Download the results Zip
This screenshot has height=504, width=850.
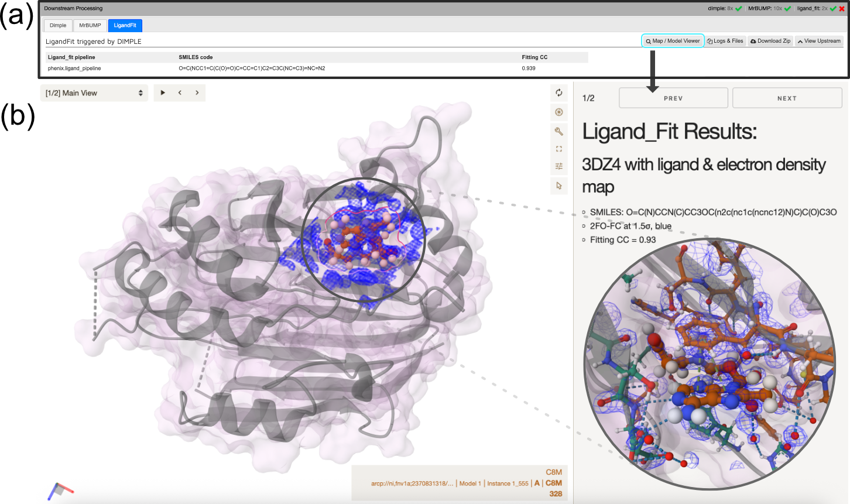pyautogui.click(x=770, y=41)
